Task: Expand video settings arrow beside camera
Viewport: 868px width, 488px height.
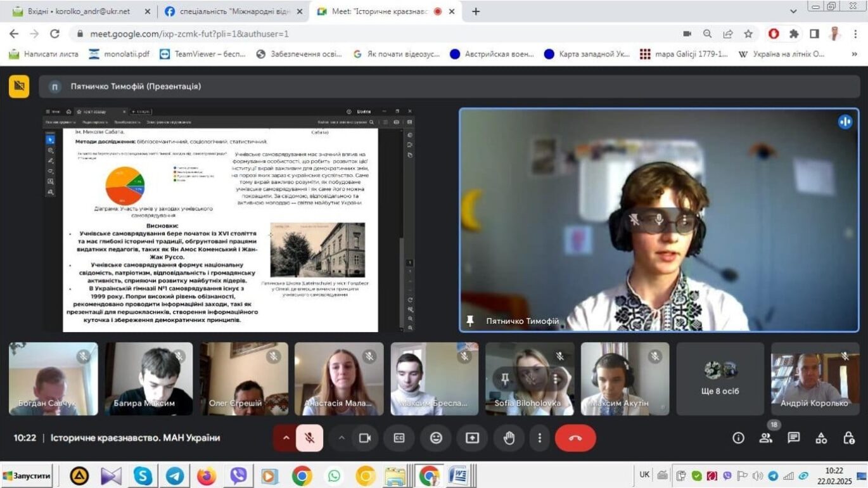Action: click(x=341, y=438)
